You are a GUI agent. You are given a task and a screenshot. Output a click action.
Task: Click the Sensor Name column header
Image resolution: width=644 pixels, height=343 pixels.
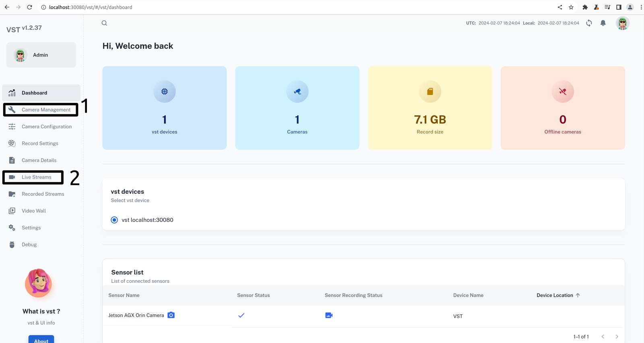click(x=124, y=295)
